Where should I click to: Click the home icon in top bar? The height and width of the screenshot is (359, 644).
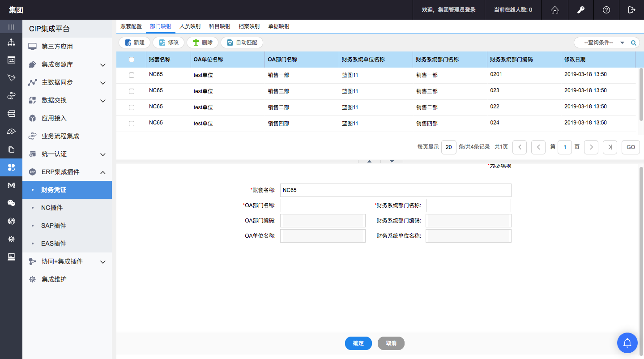pyautogui.click(x=555, y=10)
